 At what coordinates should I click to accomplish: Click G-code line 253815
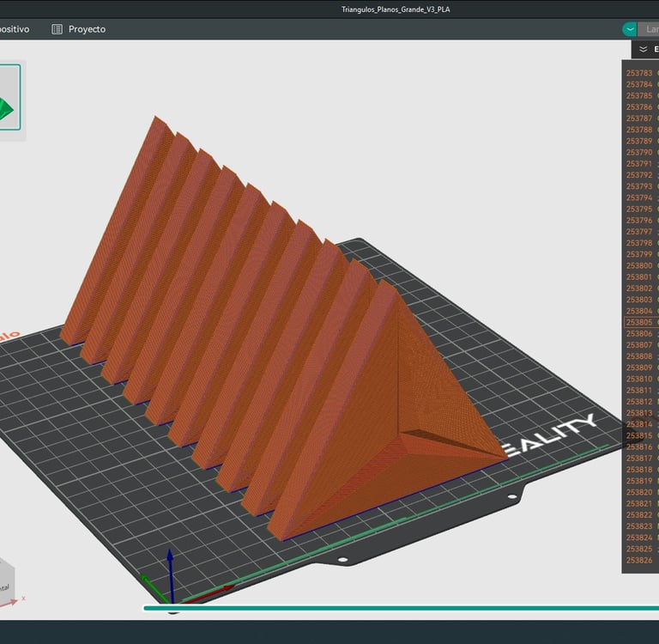pos(639,435)
